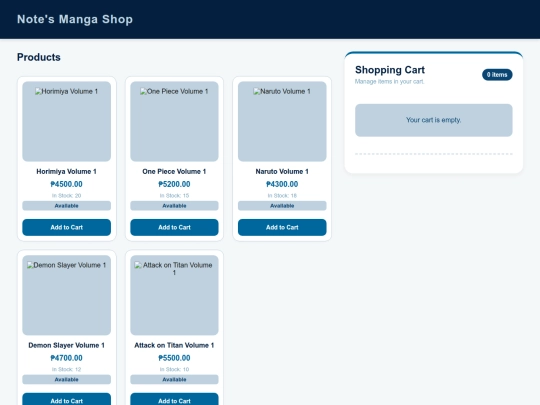Click the Attack on Titan Volume 1 product title
This screenshot has width=540, height=405.
[174, 345]
